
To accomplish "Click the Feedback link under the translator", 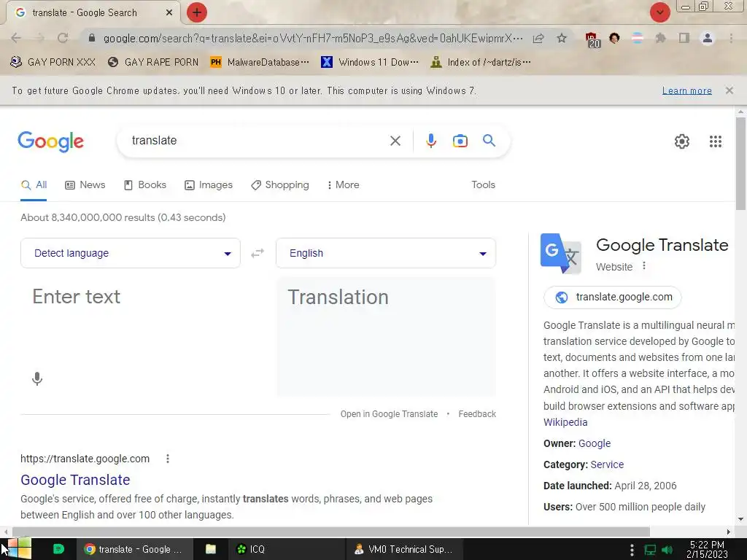I will (x=477, y=414).
